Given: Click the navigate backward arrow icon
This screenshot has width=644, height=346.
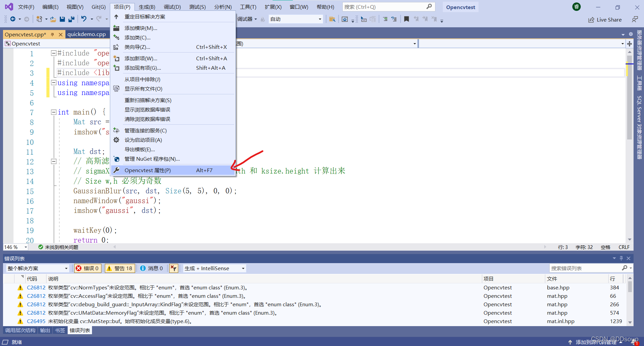Looking at the screenshot, I should tap(13, 19).
